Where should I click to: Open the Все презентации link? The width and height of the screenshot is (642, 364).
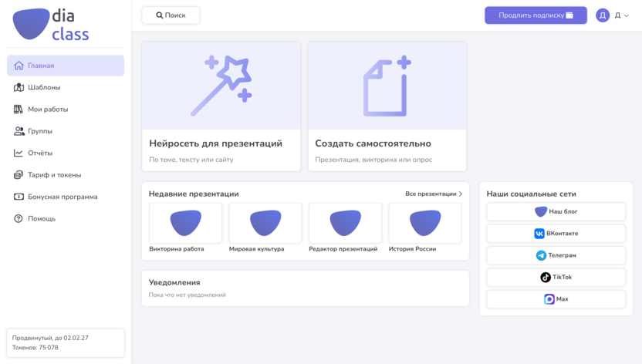434,194
